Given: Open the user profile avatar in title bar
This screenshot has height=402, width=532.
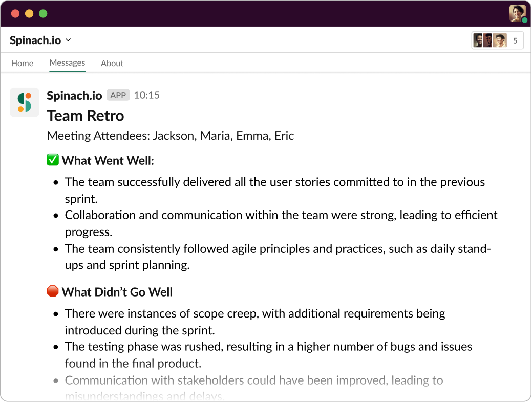Looking at the screenshot, I should pos(518,13).
